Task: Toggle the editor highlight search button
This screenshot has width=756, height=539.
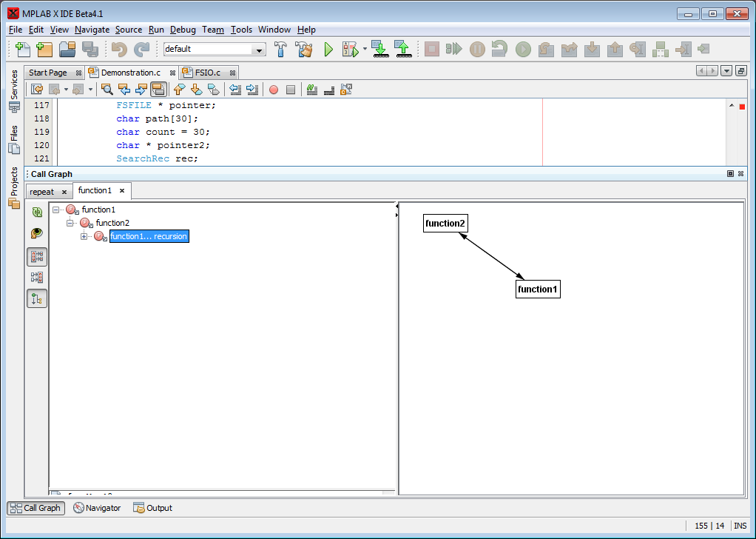Action: coord(158,90)
